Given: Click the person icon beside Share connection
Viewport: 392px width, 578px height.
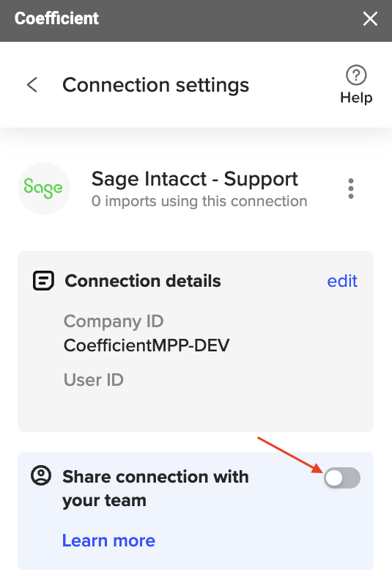Looking at the screenshot, I should coord(41,475).
